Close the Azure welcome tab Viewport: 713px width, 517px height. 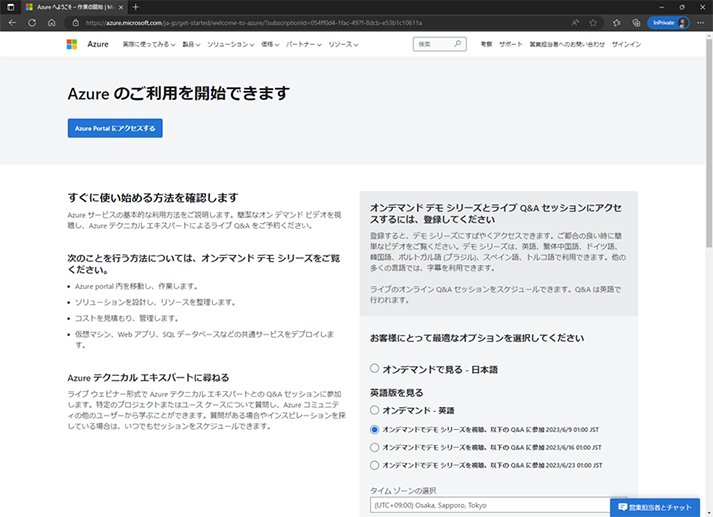click(x=121, y=7)
